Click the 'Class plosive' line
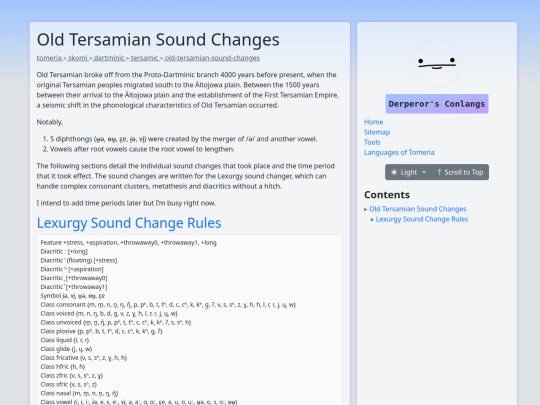This screenshot has height=405, width=540. pyautogui.click(x=101, y=331)
